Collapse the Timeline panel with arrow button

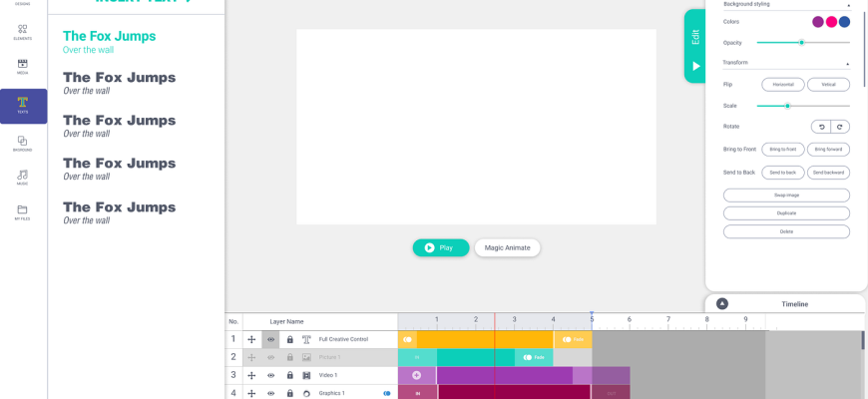pos(722,304)
